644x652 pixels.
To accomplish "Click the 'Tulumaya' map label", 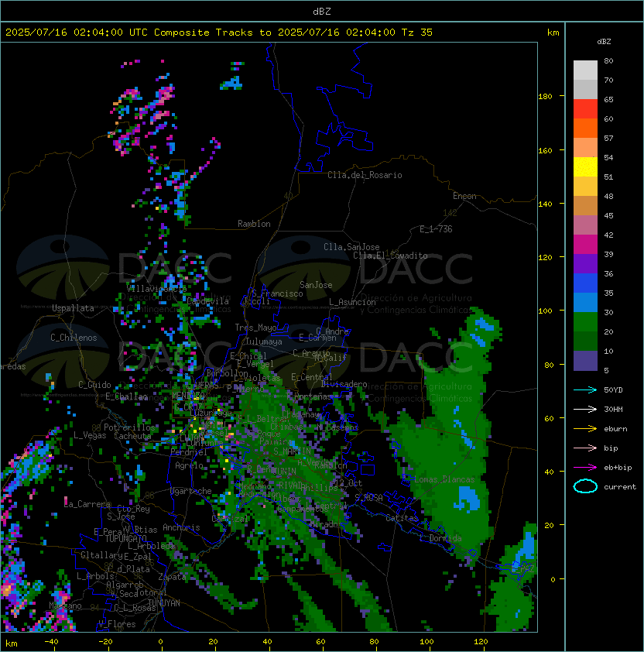I will tap(264, 341).
